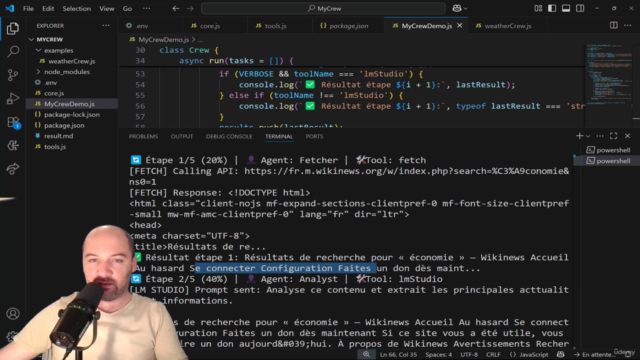Open the Selection menu

point(76,8)
